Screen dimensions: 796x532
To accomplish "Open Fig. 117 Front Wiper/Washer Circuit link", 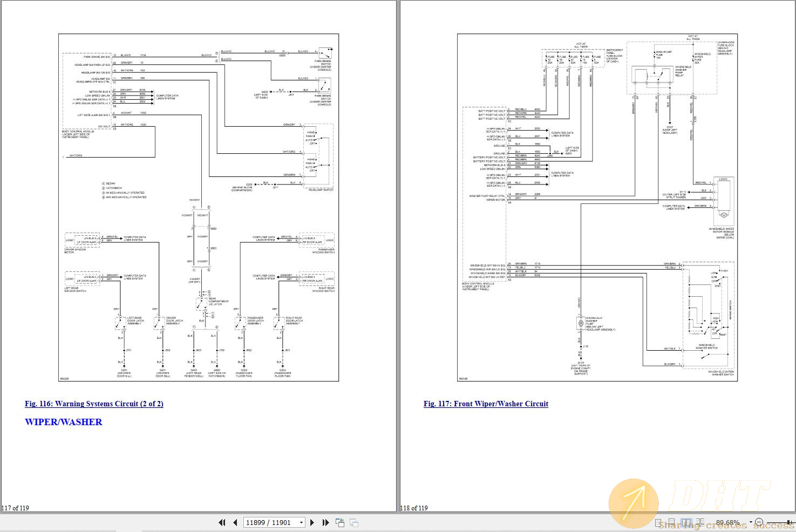I will (486, 404).
